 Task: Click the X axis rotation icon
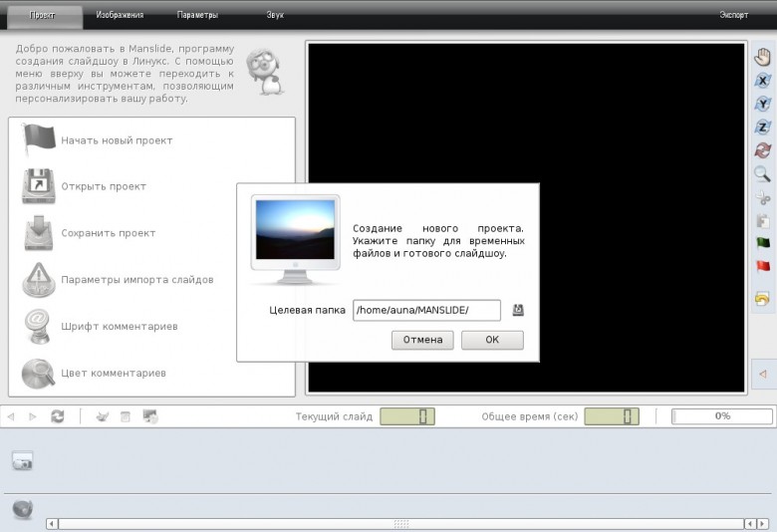point(763,81)
